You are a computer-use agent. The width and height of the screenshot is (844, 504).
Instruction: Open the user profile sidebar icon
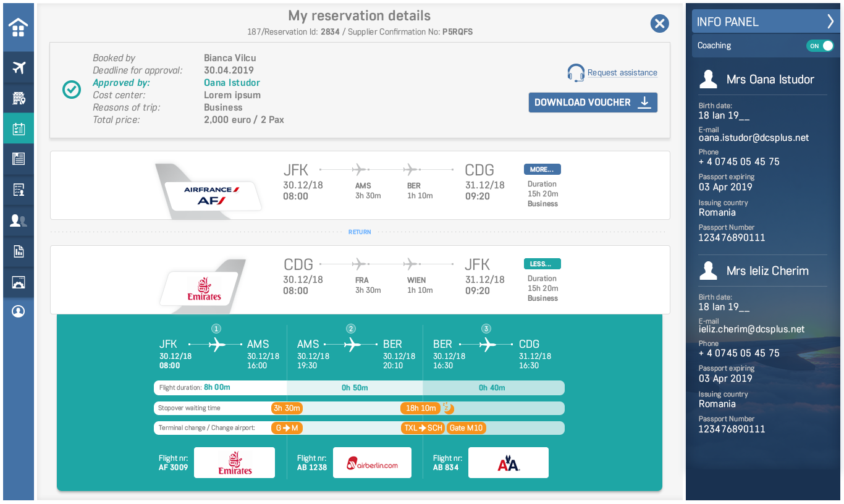19,311
